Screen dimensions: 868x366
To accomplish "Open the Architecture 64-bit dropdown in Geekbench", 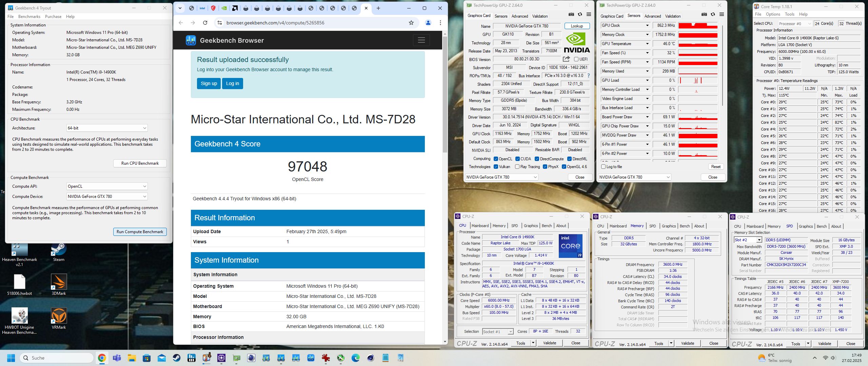I will point(107,128).
